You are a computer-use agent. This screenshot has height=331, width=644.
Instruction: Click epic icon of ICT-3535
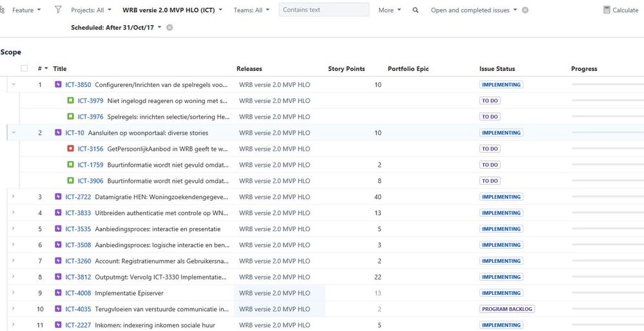click(58, 229)
